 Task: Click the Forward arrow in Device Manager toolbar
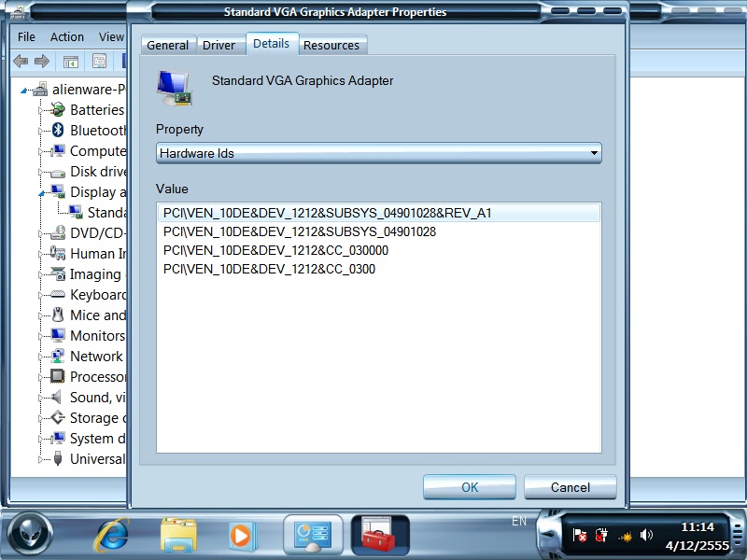pyautogui.click(x=42, y=61)
